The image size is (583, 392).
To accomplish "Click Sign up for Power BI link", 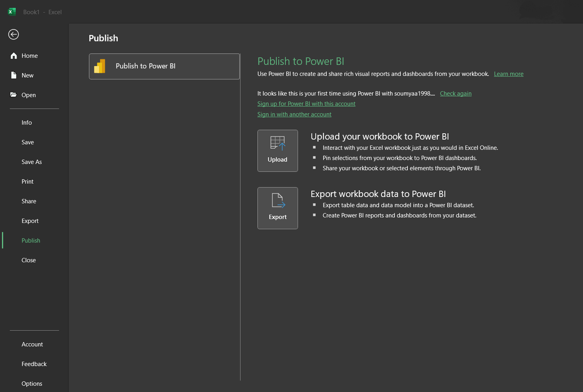I will 306,104.
